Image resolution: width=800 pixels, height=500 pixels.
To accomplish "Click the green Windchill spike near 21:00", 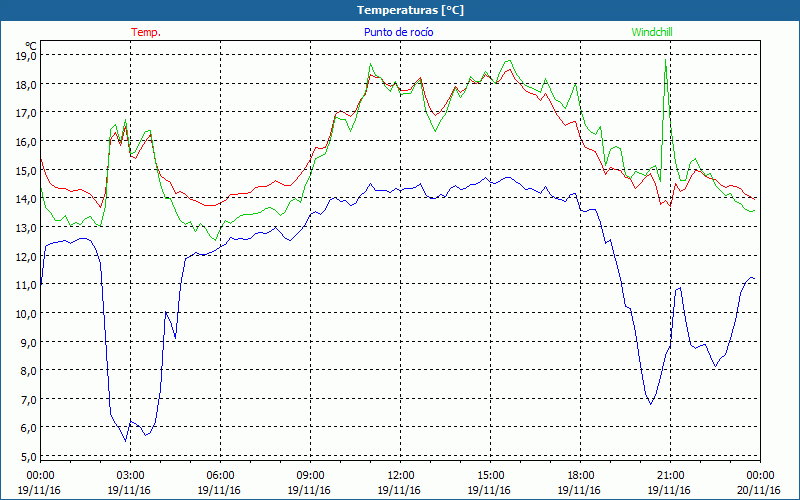I will coord(666,60).
